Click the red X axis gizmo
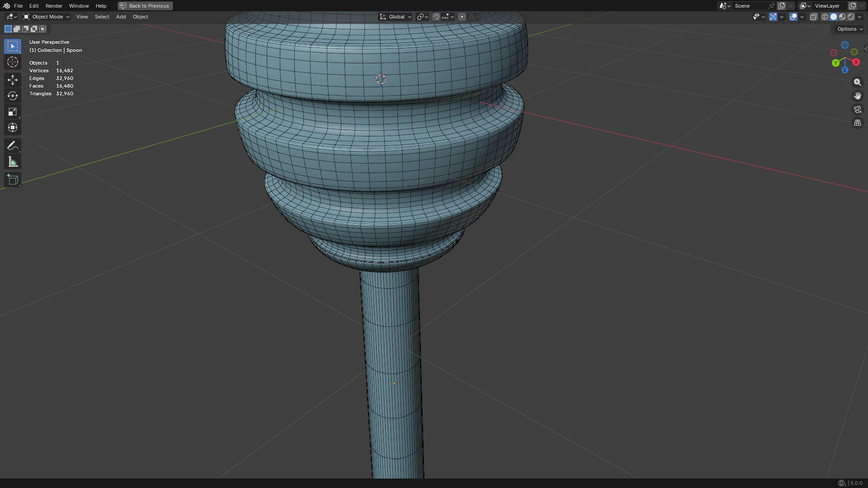868x488 pixels. click(x=856, y=62)
